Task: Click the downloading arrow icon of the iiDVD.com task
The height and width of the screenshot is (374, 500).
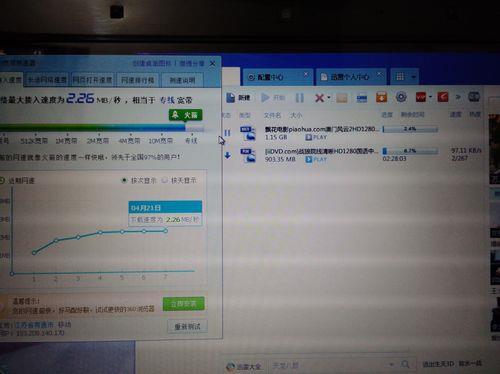Action: [228, 155]
